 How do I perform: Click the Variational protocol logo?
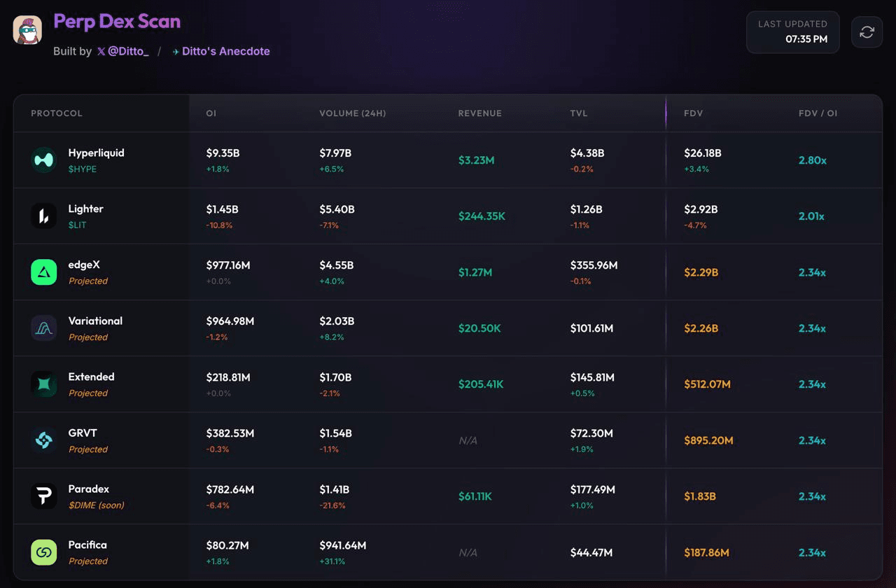tap(43, 328)
